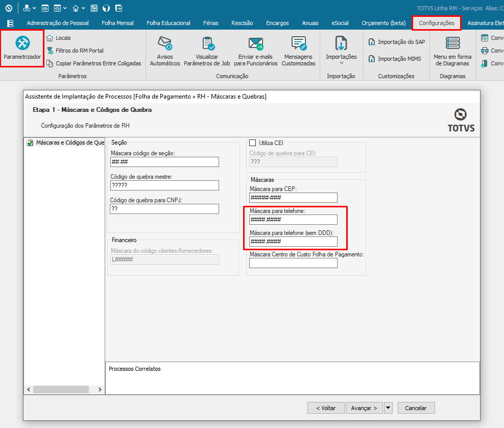504x428 pixels.
Task: Click the Voltar button
Action: pos(326,408)
